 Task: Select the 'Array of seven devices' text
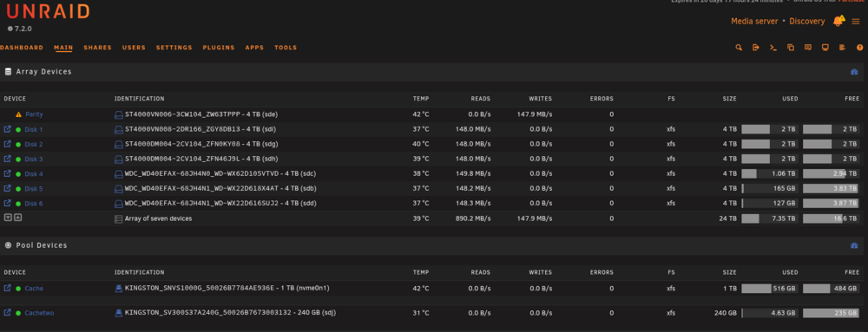click(158, 218)
